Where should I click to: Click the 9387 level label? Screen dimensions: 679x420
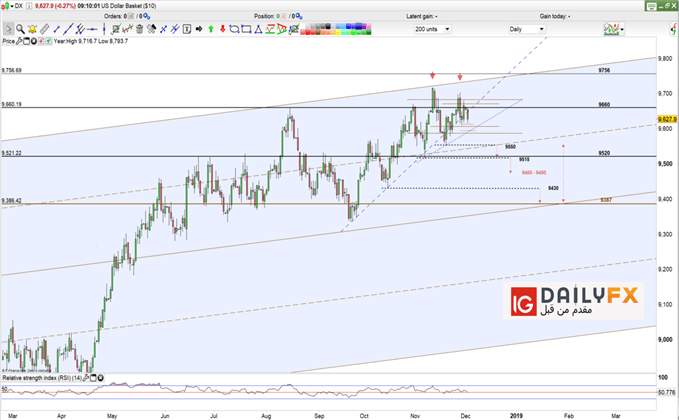(x=606, y=200)
